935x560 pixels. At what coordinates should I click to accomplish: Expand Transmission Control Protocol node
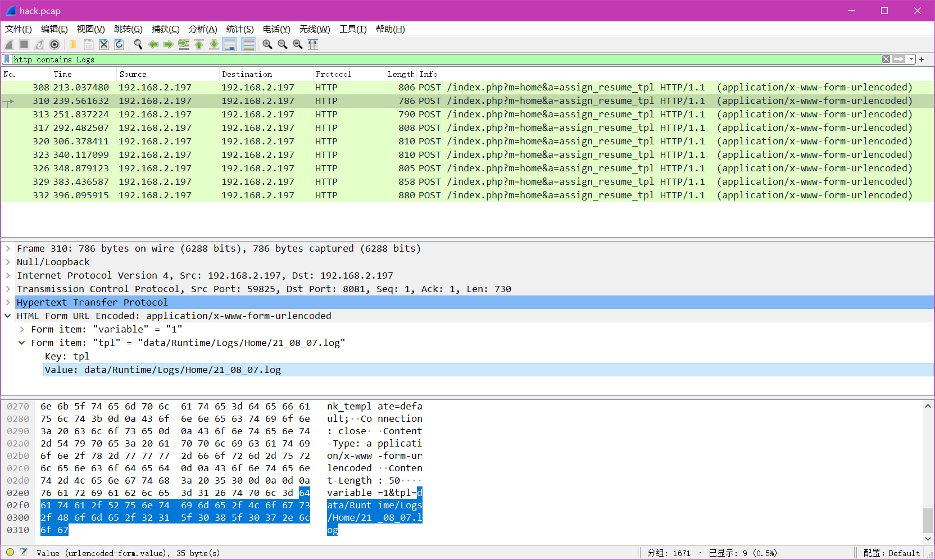8,289
